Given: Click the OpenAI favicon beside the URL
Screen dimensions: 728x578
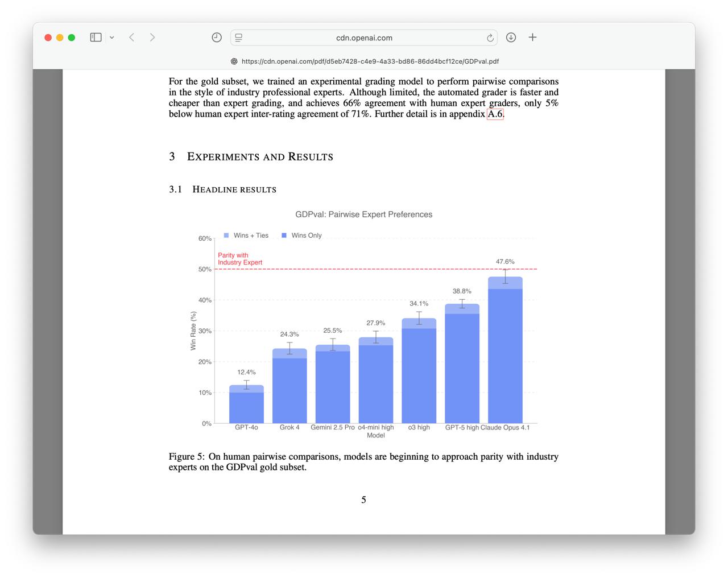Looking at the screenshot, I should [234, 61].
